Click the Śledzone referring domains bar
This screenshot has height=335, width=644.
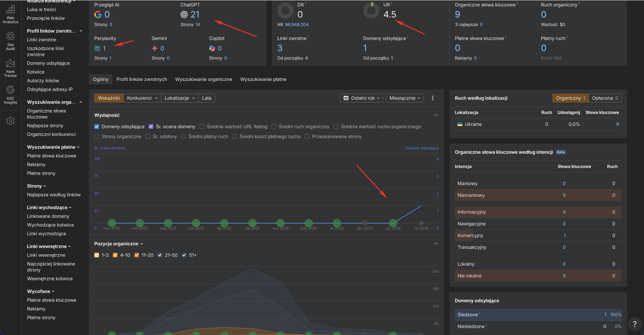538,315
